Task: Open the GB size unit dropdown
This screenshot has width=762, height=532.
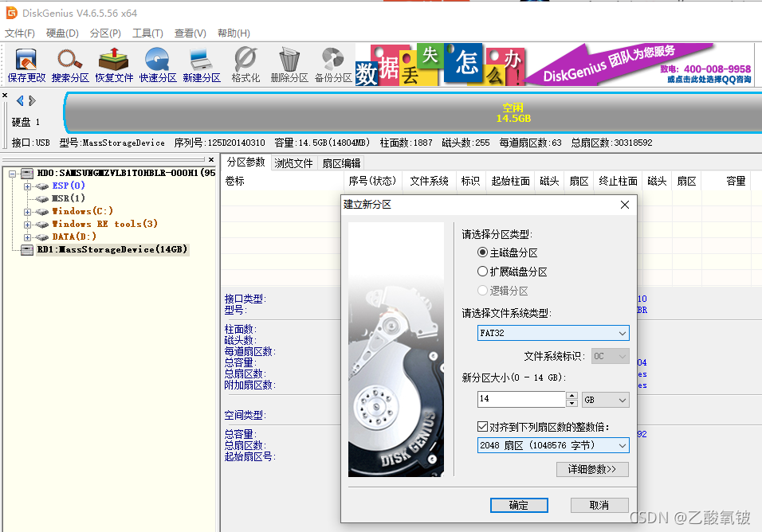Action: (x=606, y=400)
